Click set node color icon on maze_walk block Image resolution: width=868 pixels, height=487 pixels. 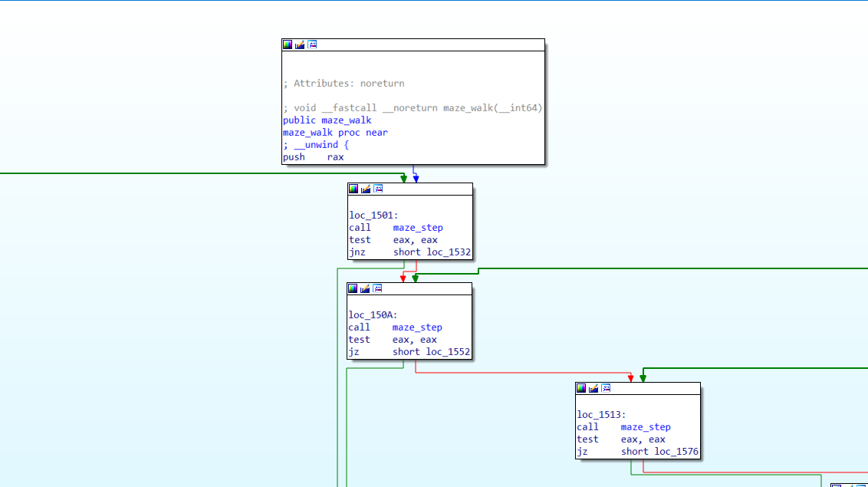pyautogui.click(x=288, y=44)
